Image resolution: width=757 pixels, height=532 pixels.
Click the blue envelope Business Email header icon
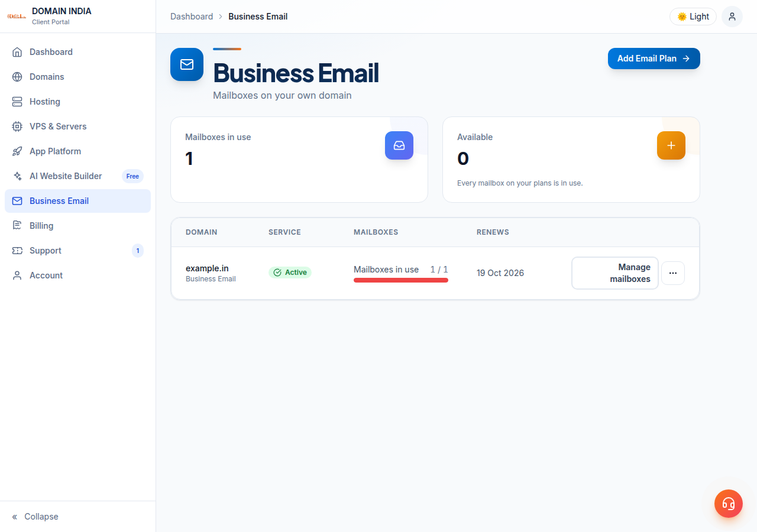click(187, 64)
